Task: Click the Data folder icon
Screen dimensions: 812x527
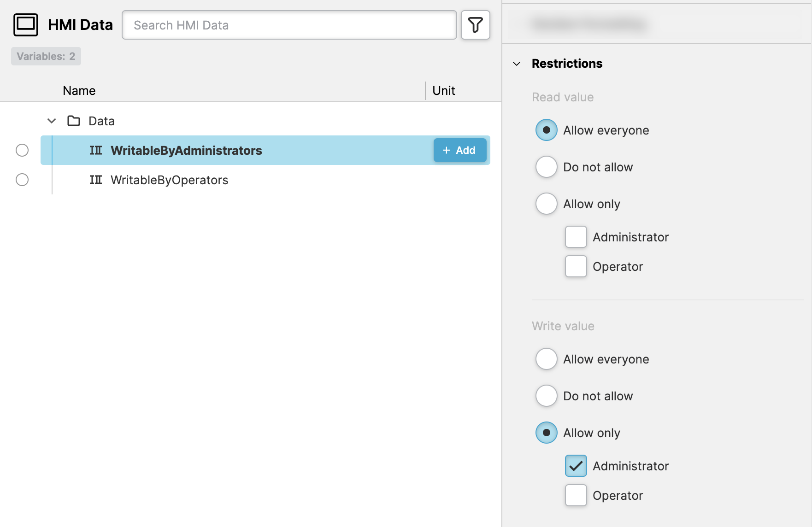Action: click(74, 121)
